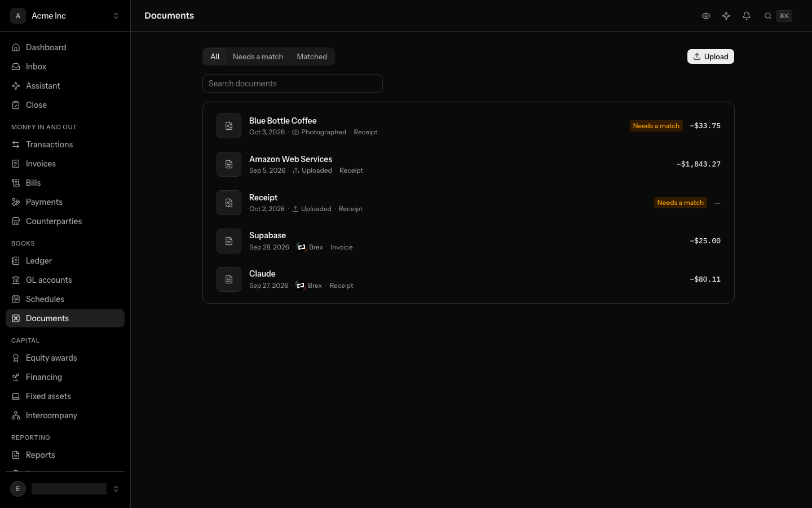Click the Transactions arrows icon
Screen dimensions: 812x508
(16, 144)
